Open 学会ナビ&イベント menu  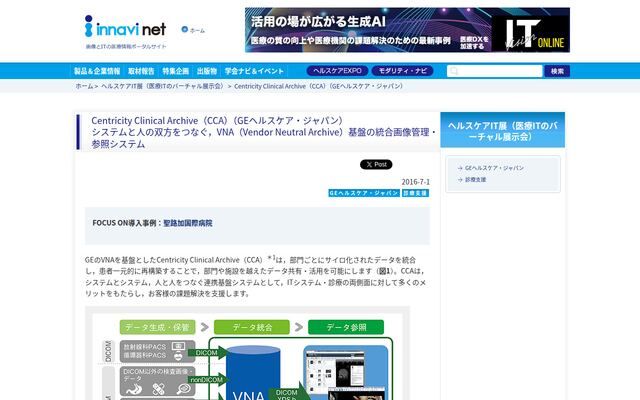click(x=254, y=71)
